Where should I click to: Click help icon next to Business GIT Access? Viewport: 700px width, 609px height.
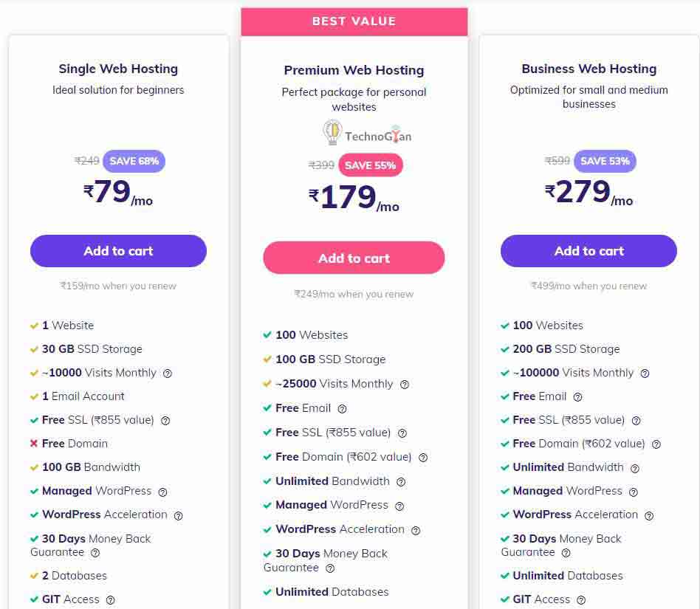pos(581,600)
